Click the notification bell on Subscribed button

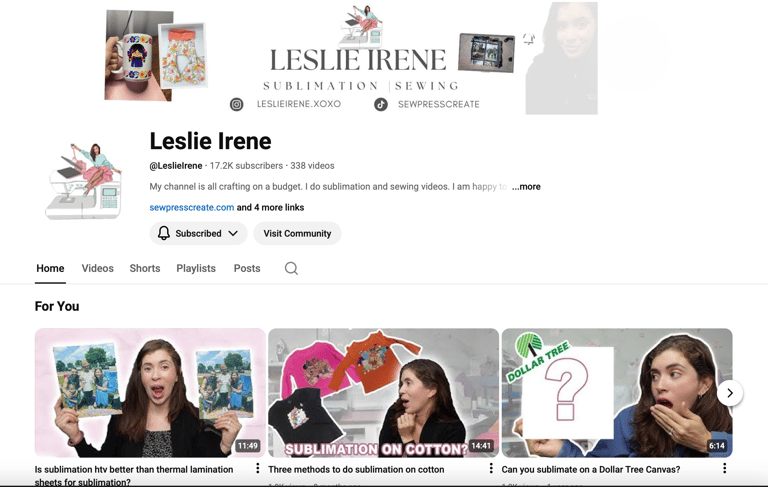pyautogui.click(x=164, y=233)
